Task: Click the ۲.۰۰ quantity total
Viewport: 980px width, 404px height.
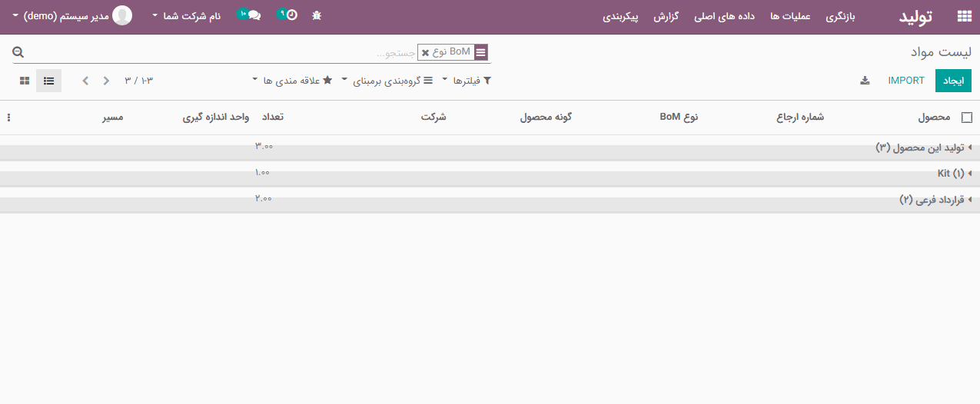Action: pos(264,199)
